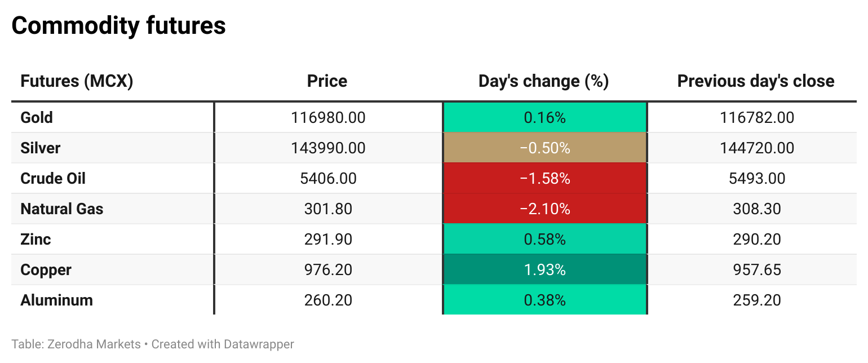Select the Gold row label
This screenshot has width=868, height=363.
[37, 118]
